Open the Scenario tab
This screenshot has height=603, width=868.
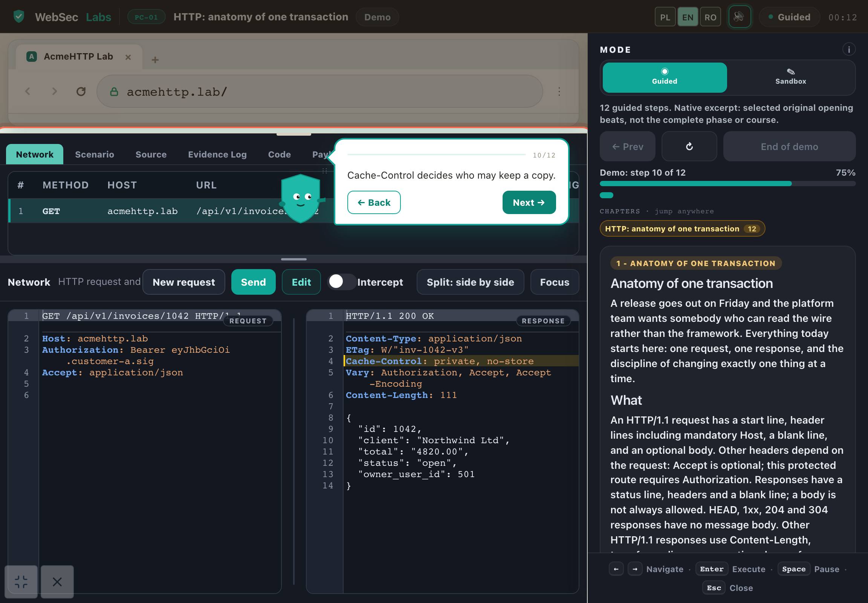point(95,154)
